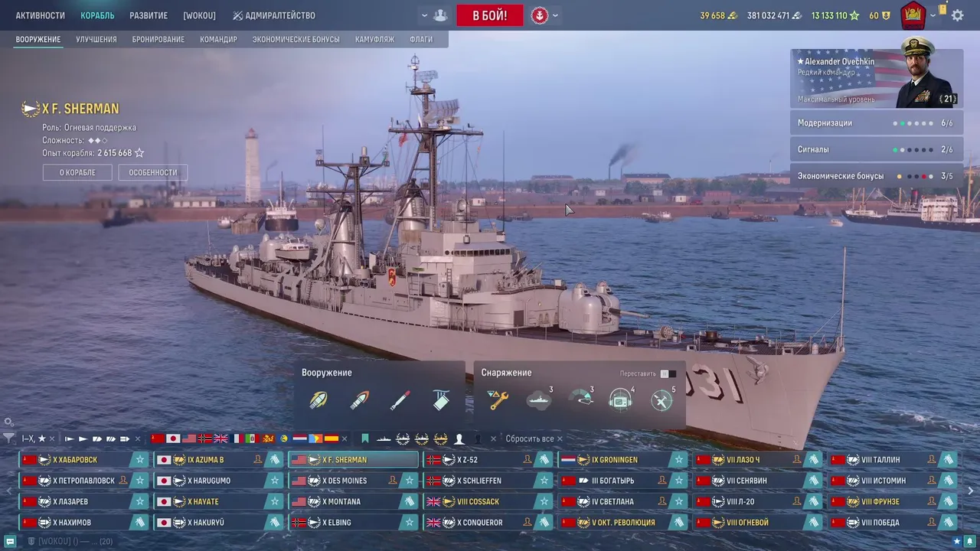Select the high-explosive shell armament icon
Screen dimensions: 980x551
click(x=318, y=400)
